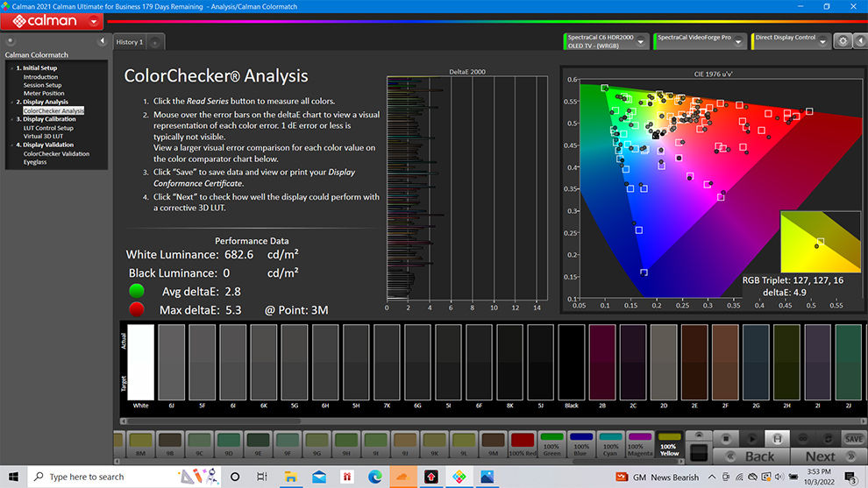Choose the 100% Blue pattern swatch
The height and width of the screenshot is (488, 868).
point(581,444)
